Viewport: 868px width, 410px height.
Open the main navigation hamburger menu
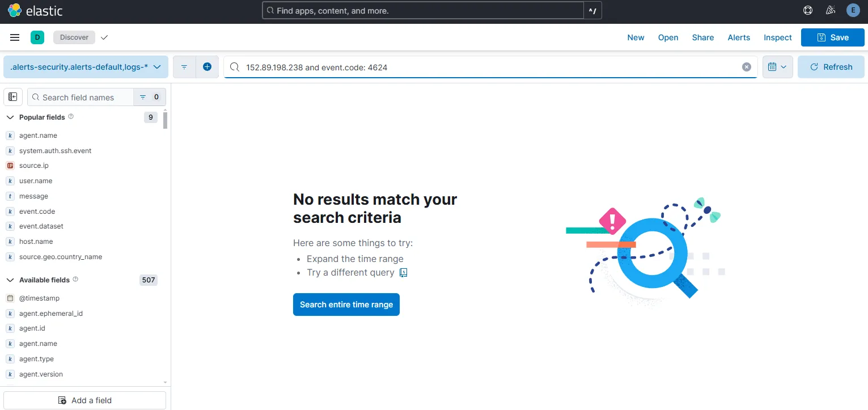pos(15,37)
